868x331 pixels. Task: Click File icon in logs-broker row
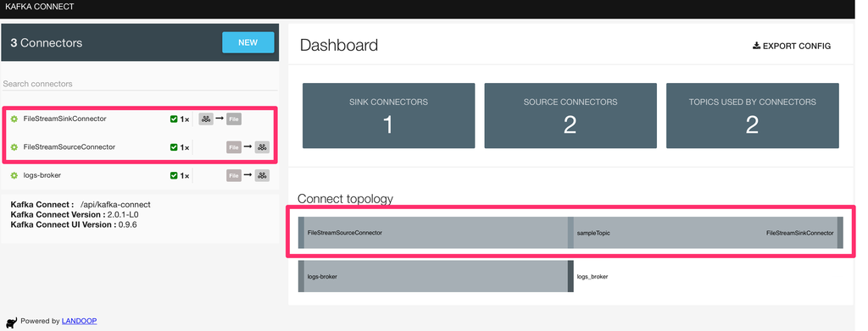pyautogui.click(x=234, y=176)
